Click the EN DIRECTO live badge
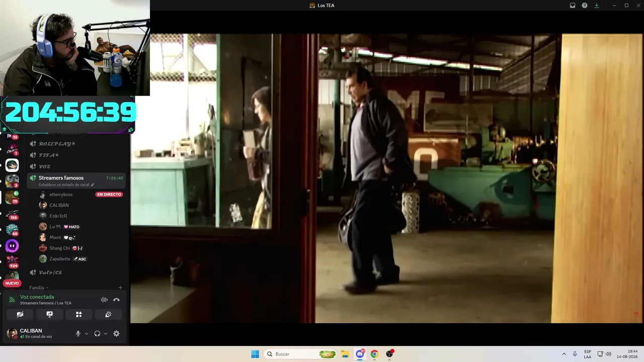The height and width of the screenshot is (362, 644). coord(109,195)
